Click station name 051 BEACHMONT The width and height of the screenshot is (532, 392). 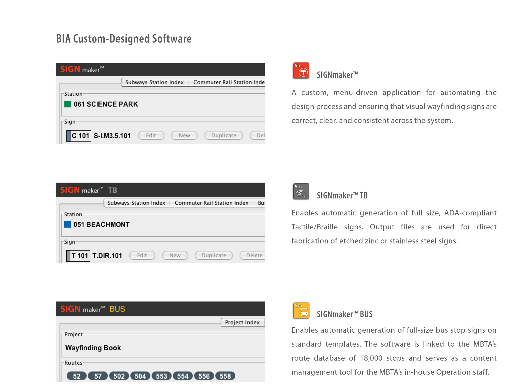[x=102, y=224]
